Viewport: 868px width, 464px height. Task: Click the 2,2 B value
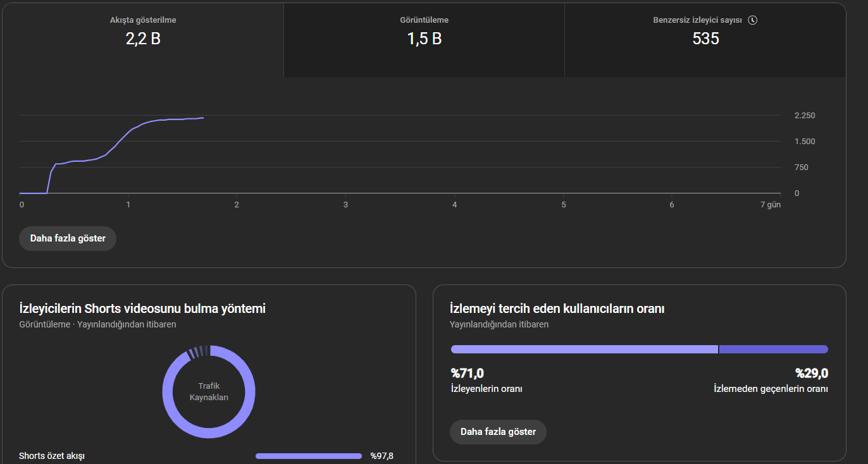point(143,39)
